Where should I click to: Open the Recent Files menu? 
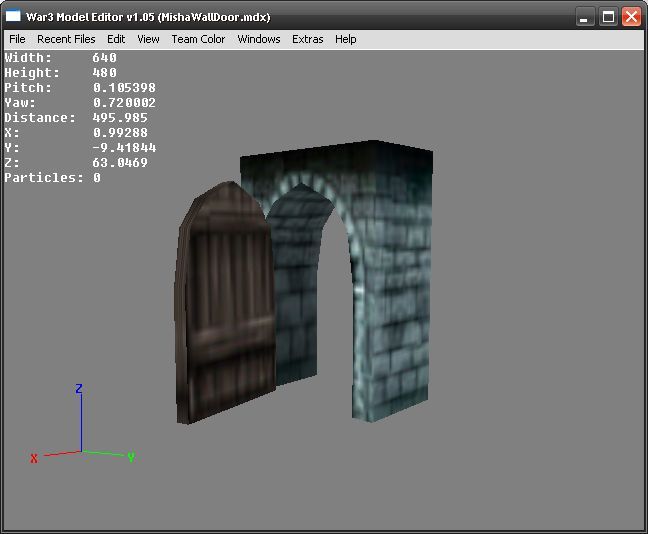coord(66,39)
